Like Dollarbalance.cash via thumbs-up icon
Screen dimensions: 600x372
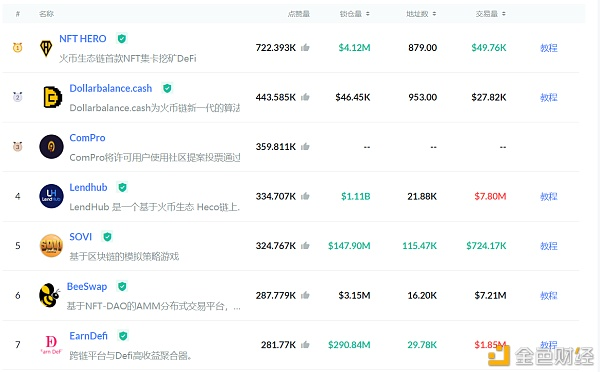[x=305, y=97]
